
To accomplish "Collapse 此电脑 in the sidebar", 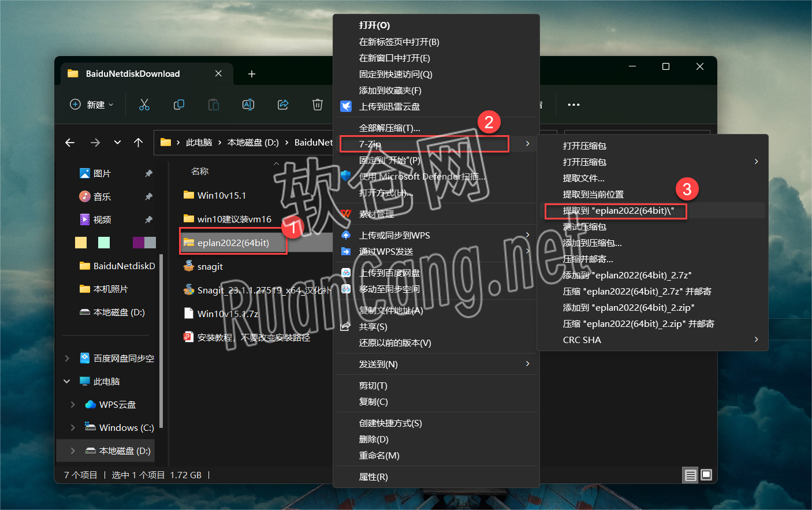I will point(66,381).
